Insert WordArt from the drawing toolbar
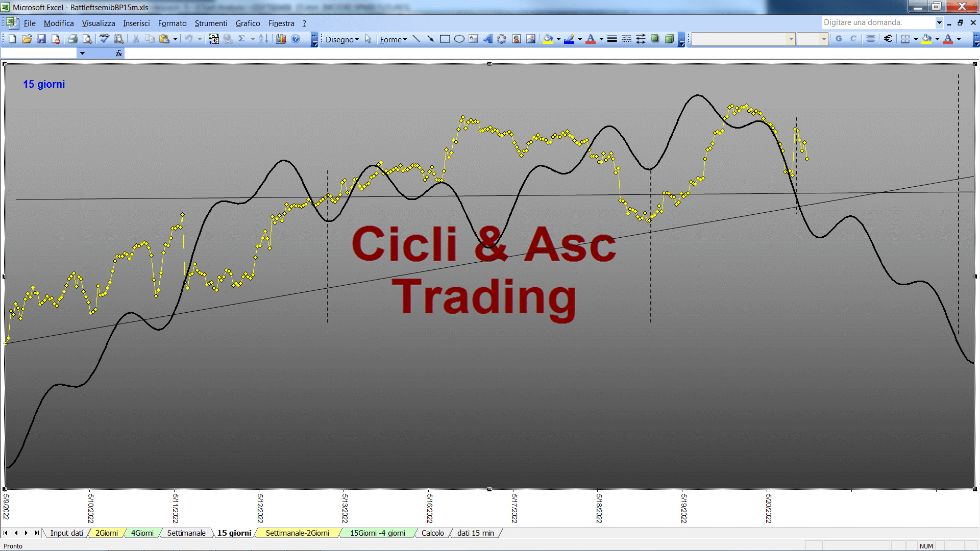 487,39
